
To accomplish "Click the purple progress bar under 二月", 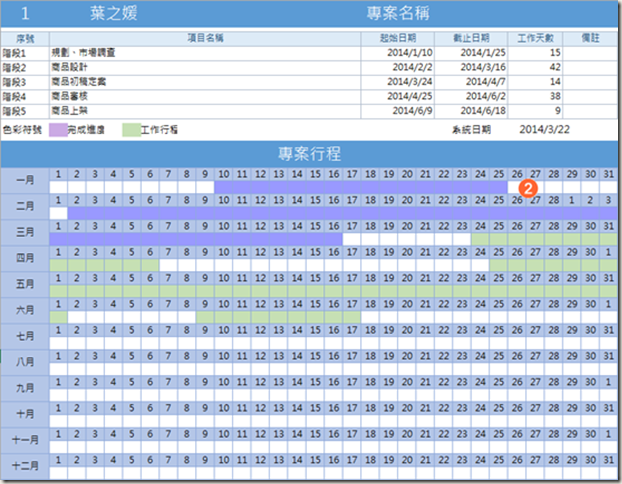I will point(342,213).
